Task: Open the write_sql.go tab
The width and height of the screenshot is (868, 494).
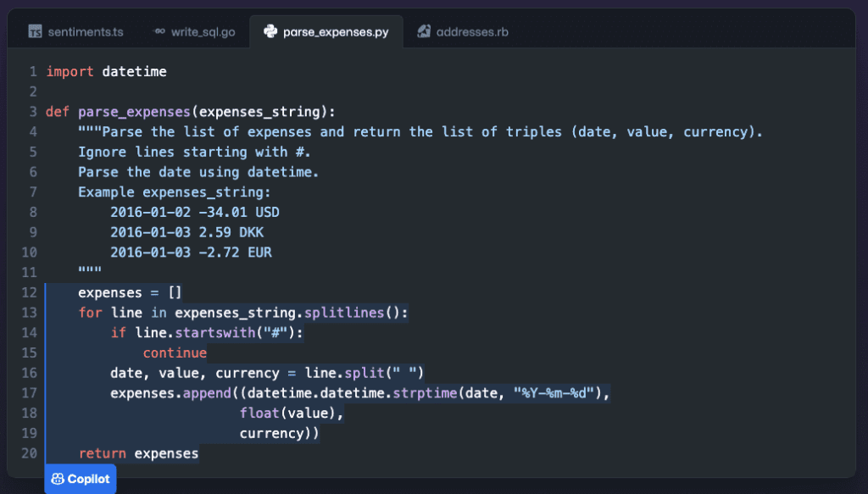Action: [206, 31]
